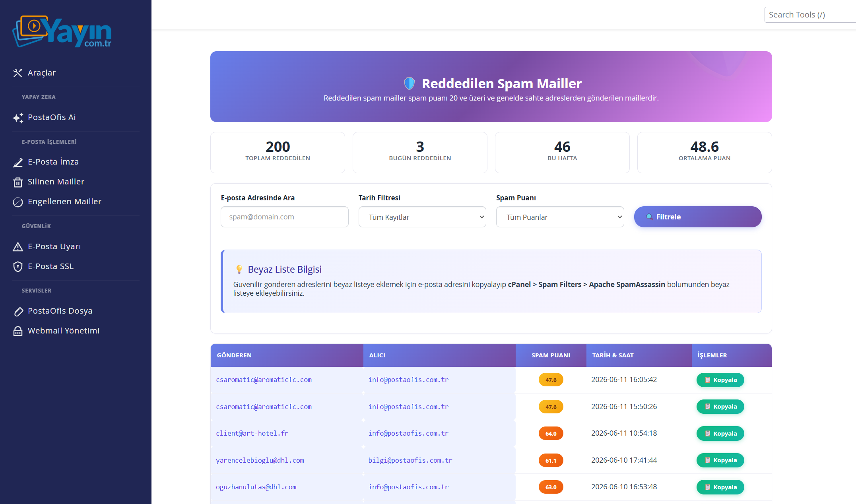This screenshot has width=856, height=504.
Task: Click sender yarencelebioglu@dhl.com
Action: pos(260,461)
